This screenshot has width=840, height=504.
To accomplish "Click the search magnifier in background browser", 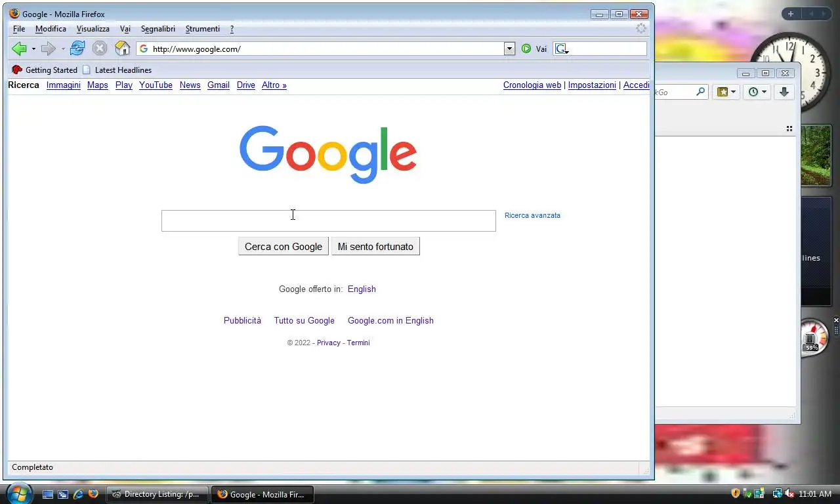I will pos(701,92).
